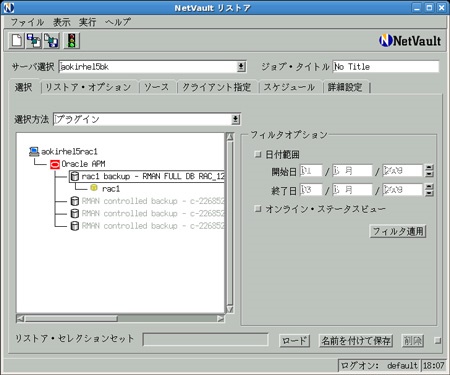450x375 pixels.
Task: Switch to the 詳細設定 tab
Action: (345, 87)
